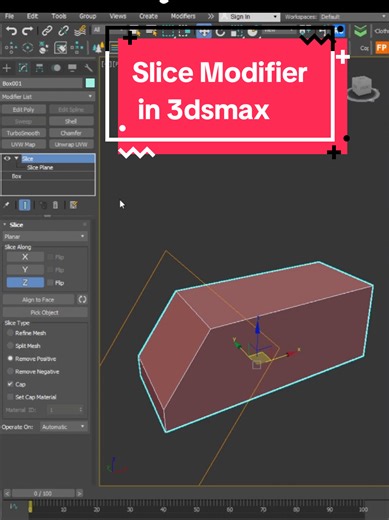Select the Remove Positive radio option

point(10,358)
